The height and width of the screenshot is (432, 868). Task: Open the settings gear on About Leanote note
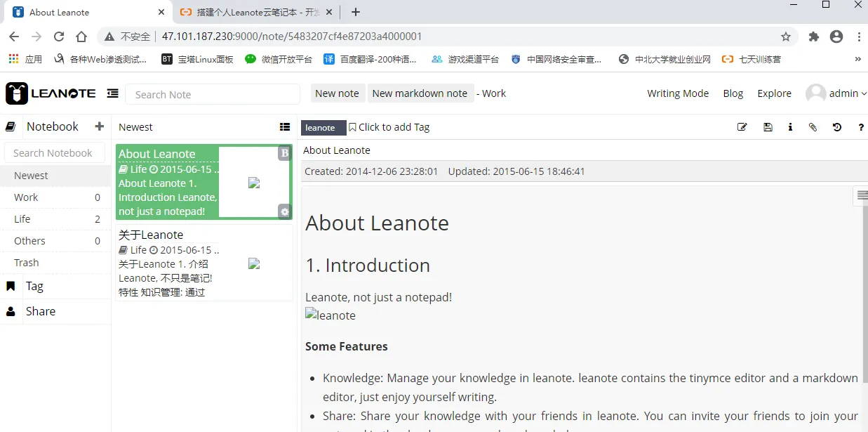pyautogui.click(x=284, y=211)
